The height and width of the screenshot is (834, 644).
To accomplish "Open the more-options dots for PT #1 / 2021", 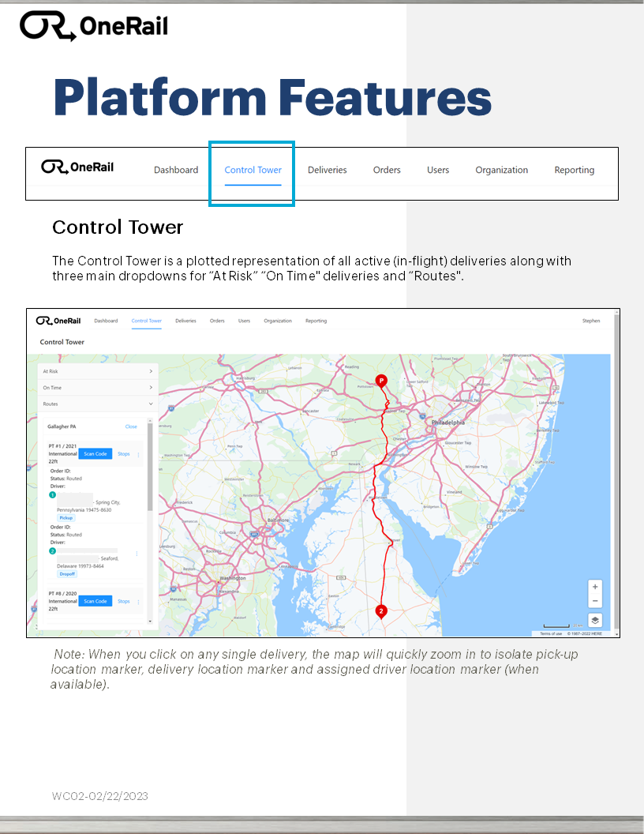I will pos(139,455).
